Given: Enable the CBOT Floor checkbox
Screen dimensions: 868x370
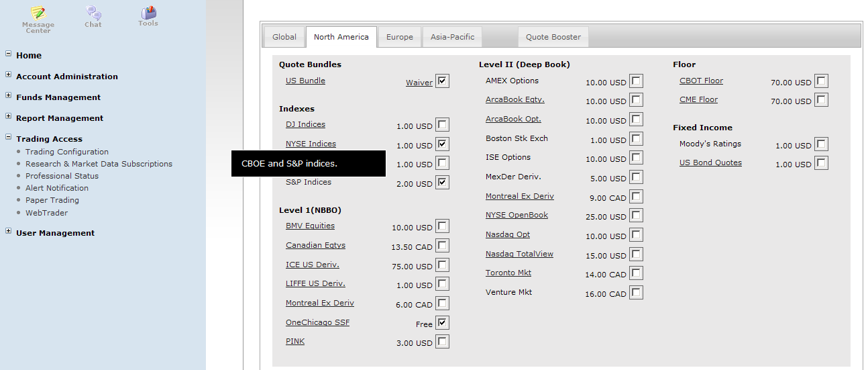Looking at the screenshot, I should (x=821, y=81).
